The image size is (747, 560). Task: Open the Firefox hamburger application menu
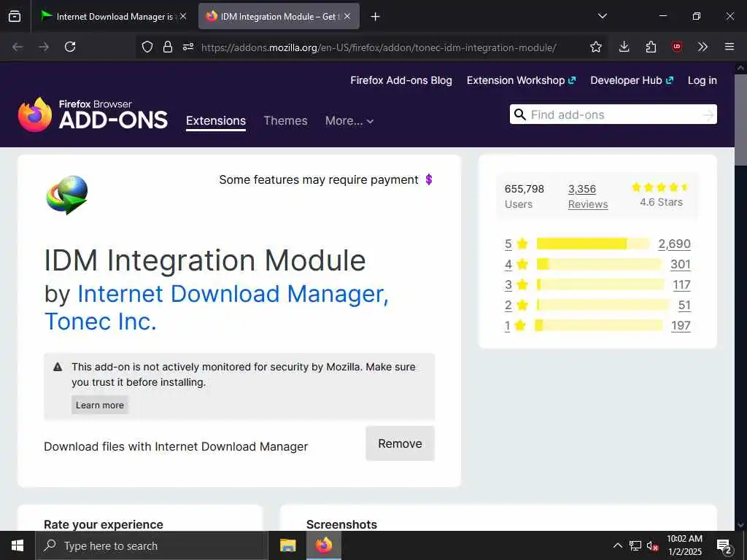(729, 47)
